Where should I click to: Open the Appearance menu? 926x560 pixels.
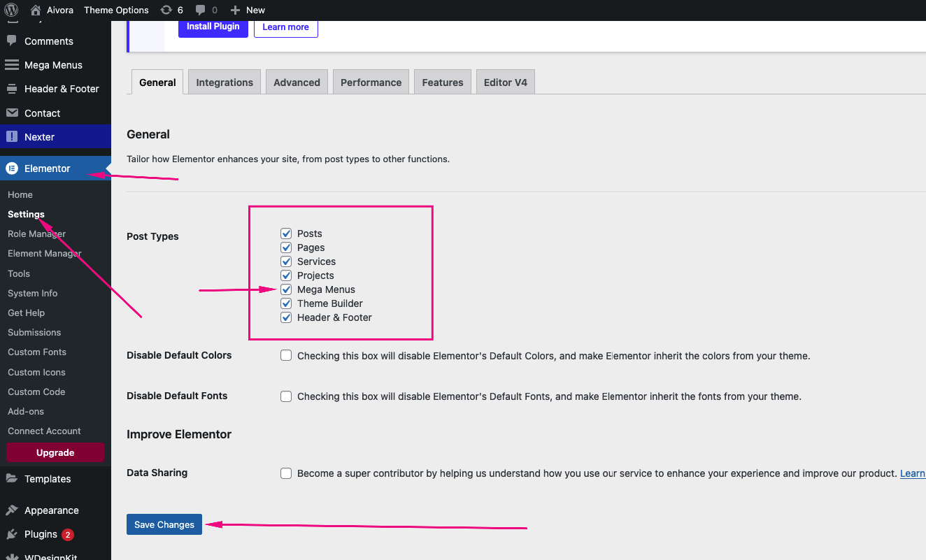51,510
